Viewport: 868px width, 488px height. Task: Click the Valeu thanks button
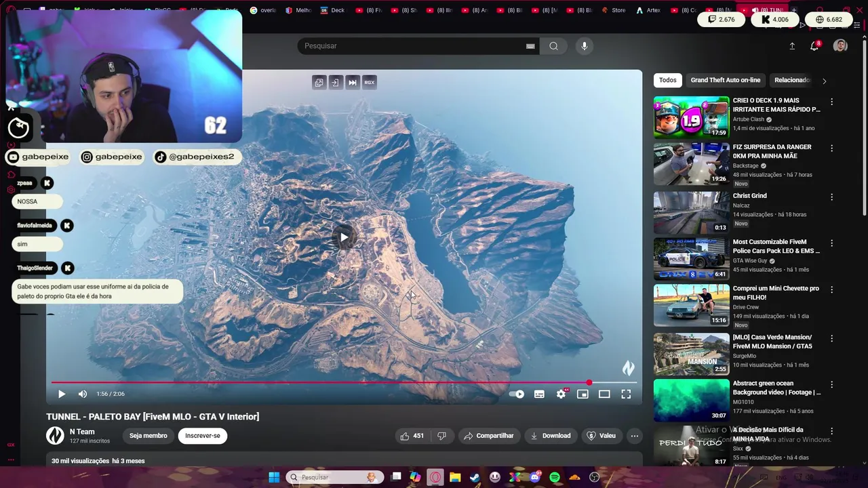point(601,436)
